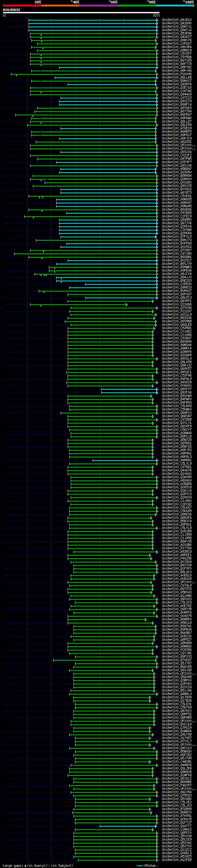Screen dimensions: 197x868
Task: Select hit UniRef100_Q84RI0
Action: (177, 413)
